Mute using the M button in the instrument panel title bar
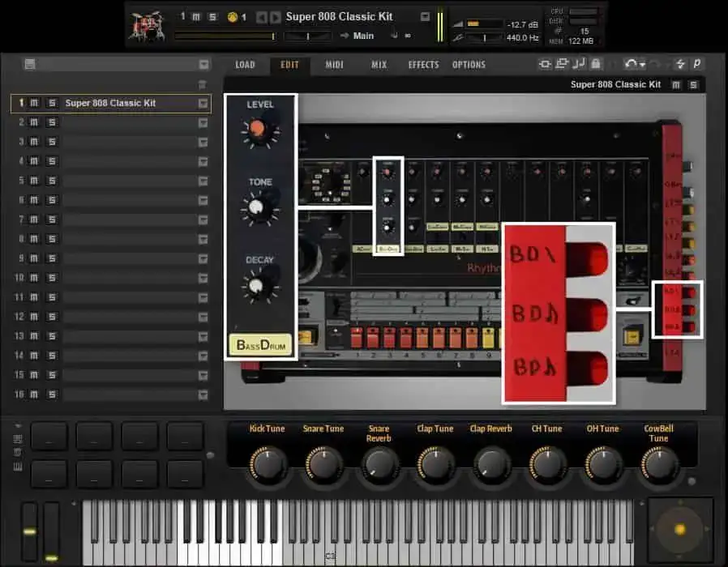 tap(676, 85)
